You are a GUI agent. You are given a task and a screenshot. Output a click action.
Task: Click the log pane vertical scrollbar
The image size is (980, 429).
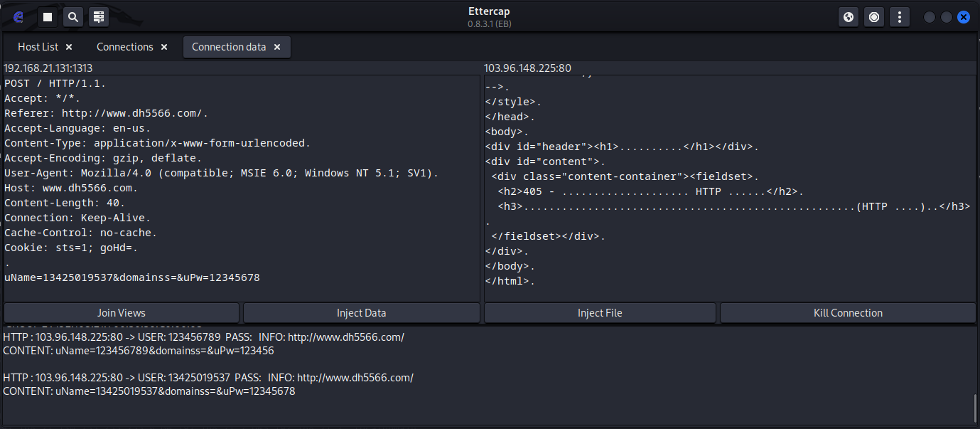(x=976, y=408)
